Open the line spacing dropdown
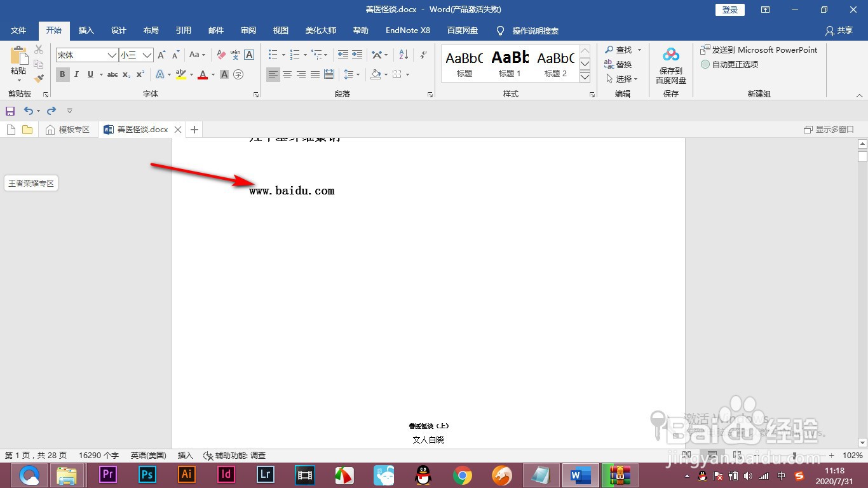868x488 pixels. [x=351, y=74]
